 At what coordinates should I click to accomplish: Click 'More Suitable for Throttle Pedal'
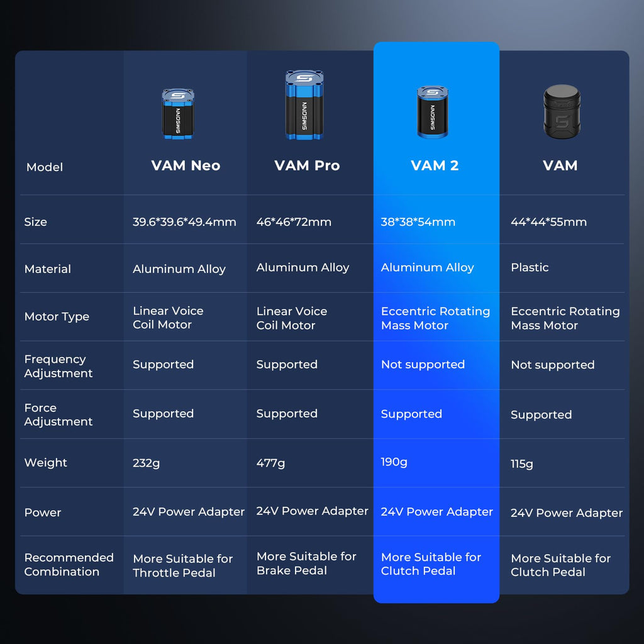[x=183, y=565]
